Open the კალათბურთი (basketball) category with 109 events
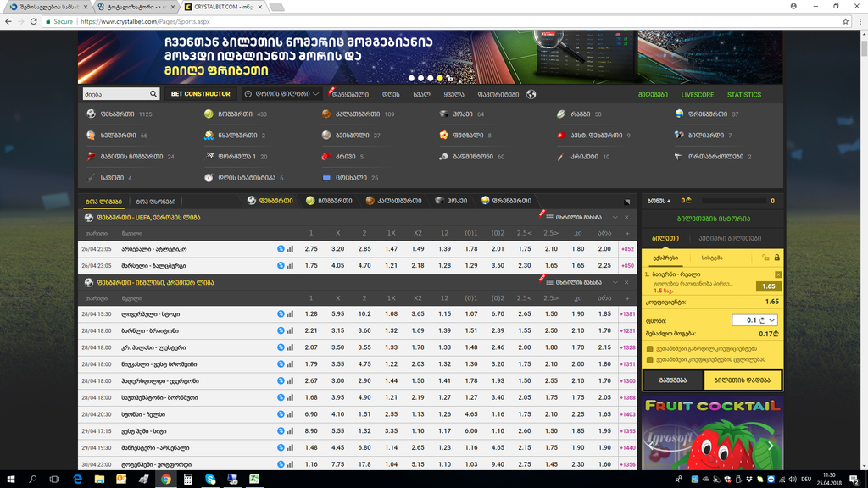 359,114
